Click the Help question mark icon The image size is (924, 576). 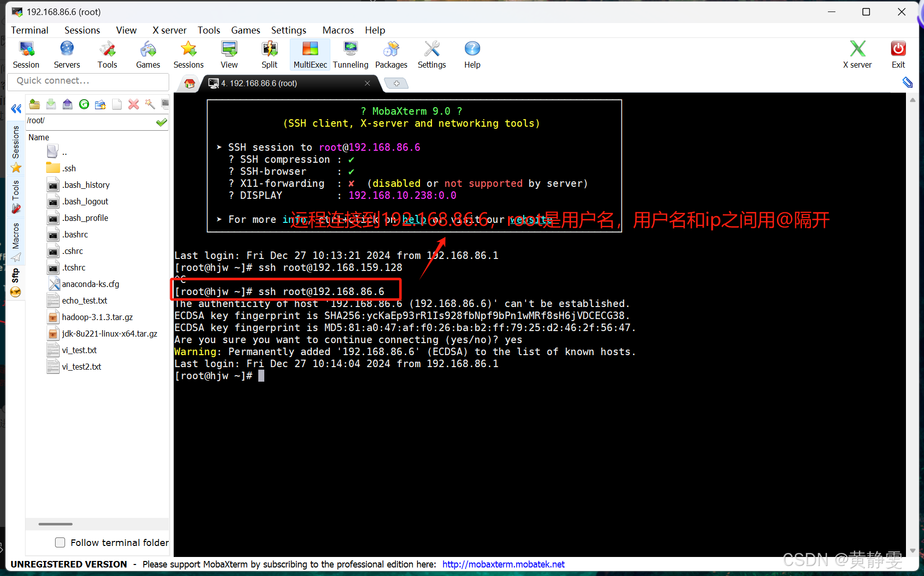(x=472, y=55)
